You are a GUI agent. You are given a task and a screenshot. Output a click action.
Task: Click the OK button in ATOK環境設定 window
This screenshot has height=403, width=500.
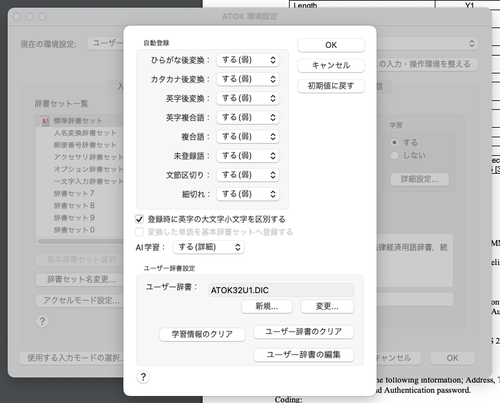[x=452, y=358]
